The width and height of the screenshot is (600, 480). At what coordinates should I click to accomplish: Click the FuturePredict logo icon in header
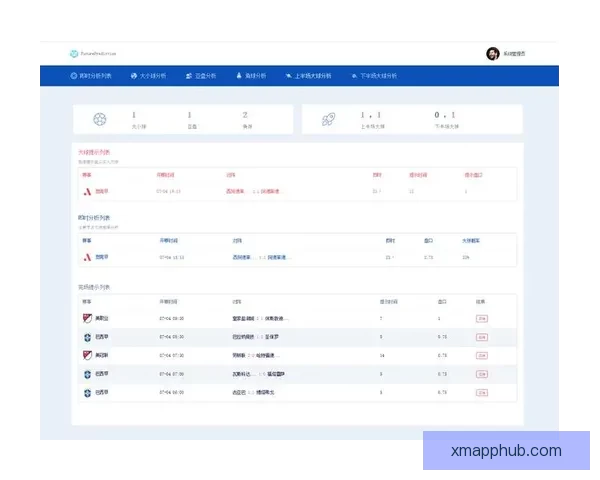point(73,53)
